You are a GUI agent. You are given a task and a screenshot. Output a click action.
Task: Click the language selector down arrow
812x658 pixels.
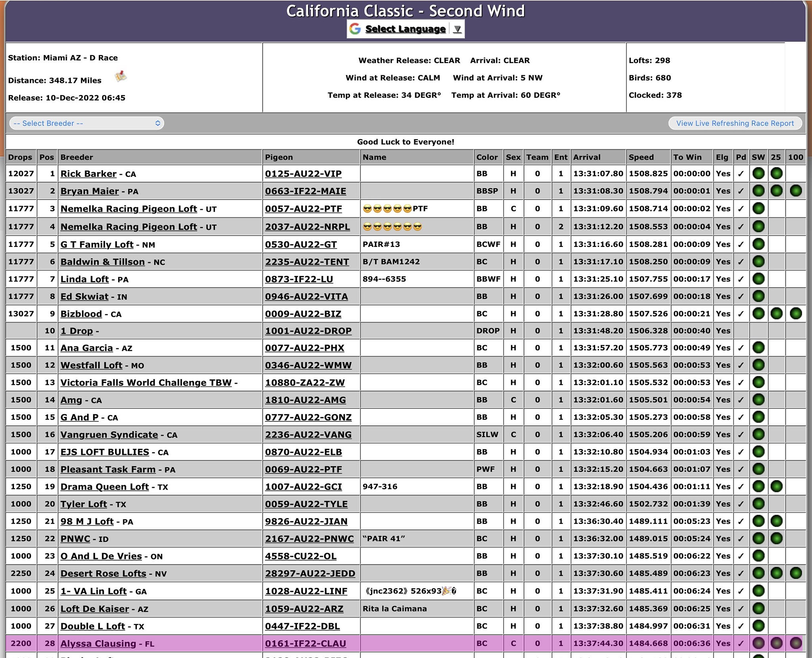457,29
